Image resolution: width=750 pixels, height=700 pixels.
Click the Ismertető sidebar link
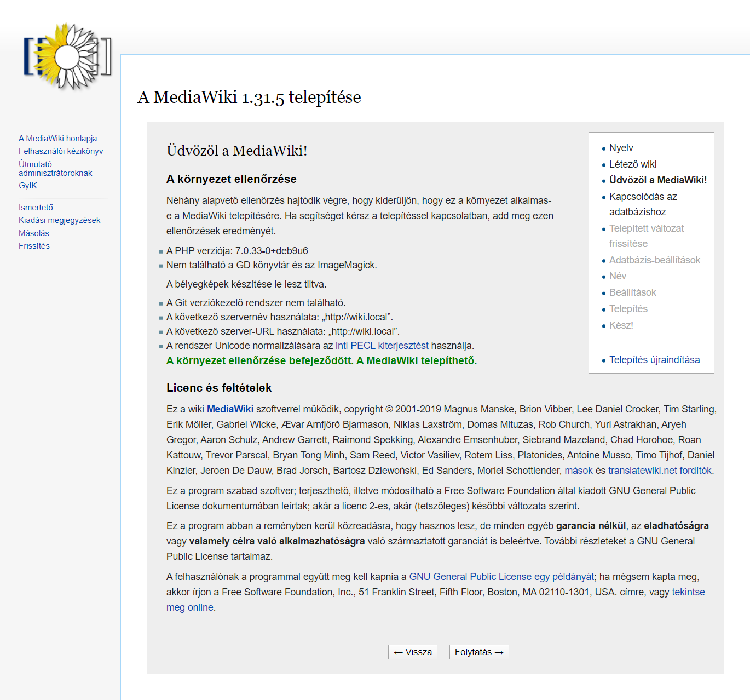[x=36, y=208]
